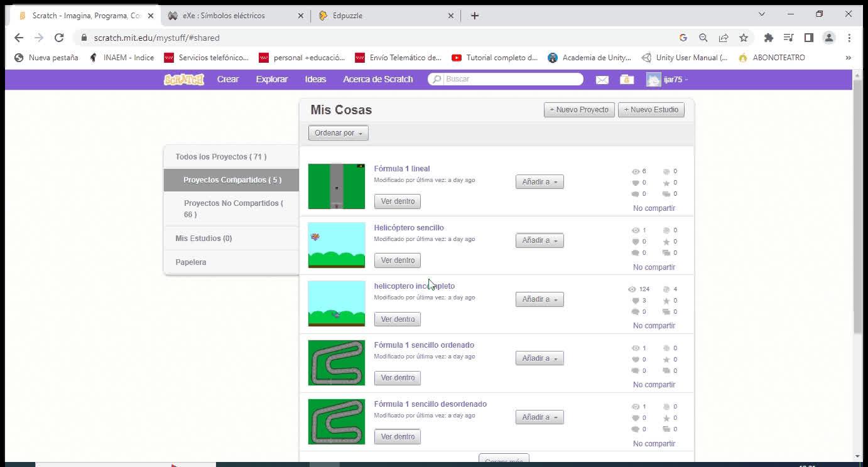Click the ijar75 profile avatar

coord(654,79)
